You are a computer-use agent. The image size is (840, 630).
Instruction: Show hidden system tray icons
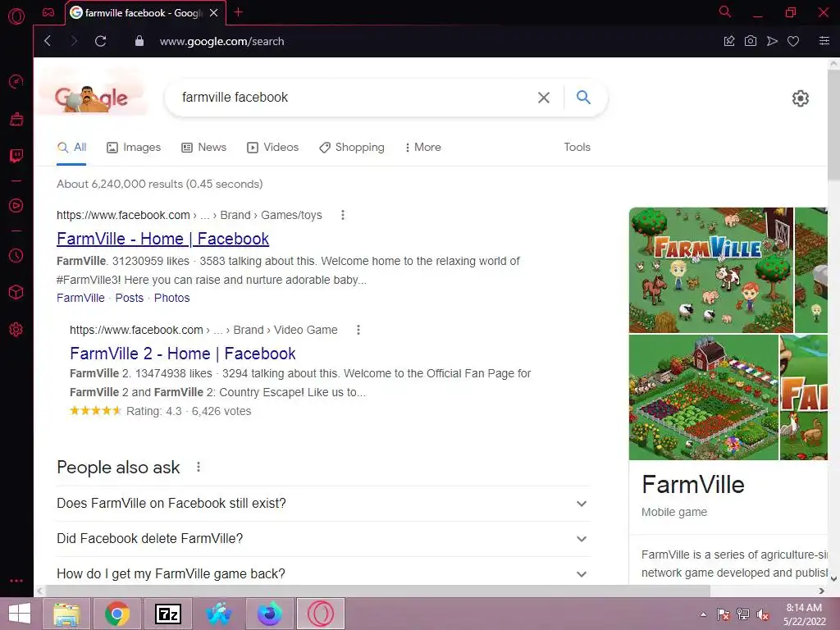[703, 614]
